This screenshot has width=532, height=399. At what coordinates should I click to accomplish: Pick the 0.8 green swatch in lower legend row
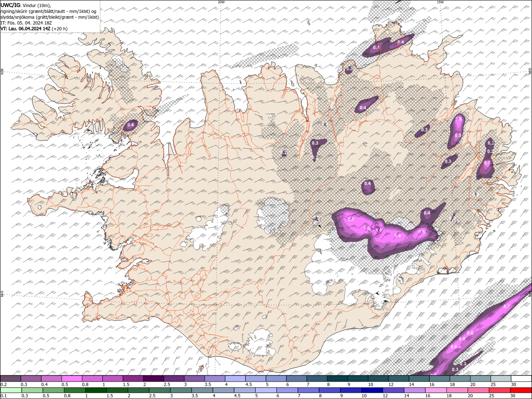click(74, 390)
